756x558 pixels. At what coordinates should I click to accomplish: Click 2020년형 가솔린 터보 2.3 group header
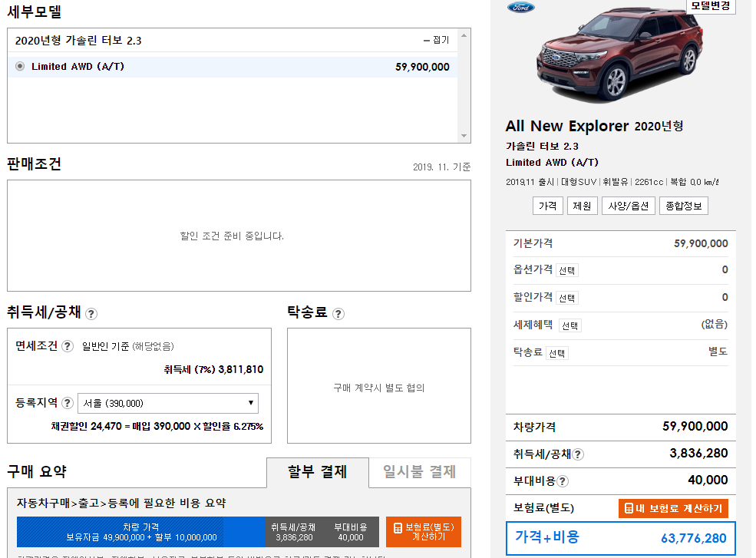233,40
